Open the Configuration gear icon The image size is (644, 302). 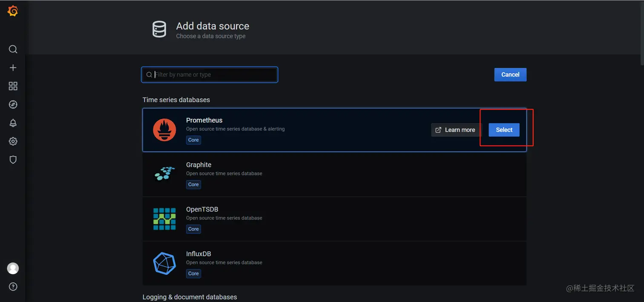(13, 141)
